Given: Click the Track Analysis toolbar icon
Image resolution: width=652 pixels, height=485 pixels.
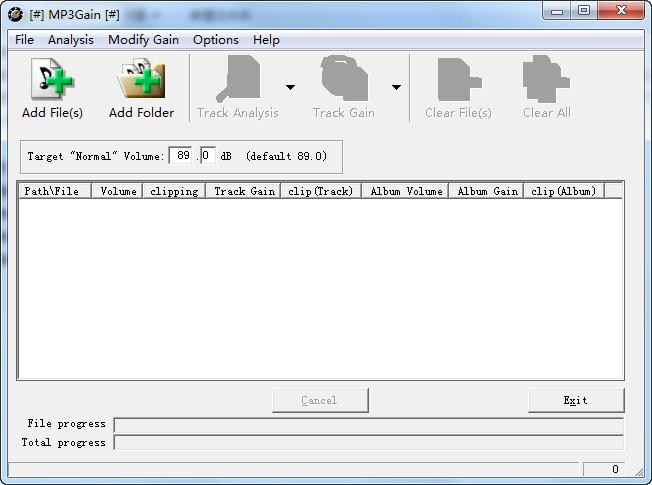Looking at the screenshot, I should (x=238, y=79).
